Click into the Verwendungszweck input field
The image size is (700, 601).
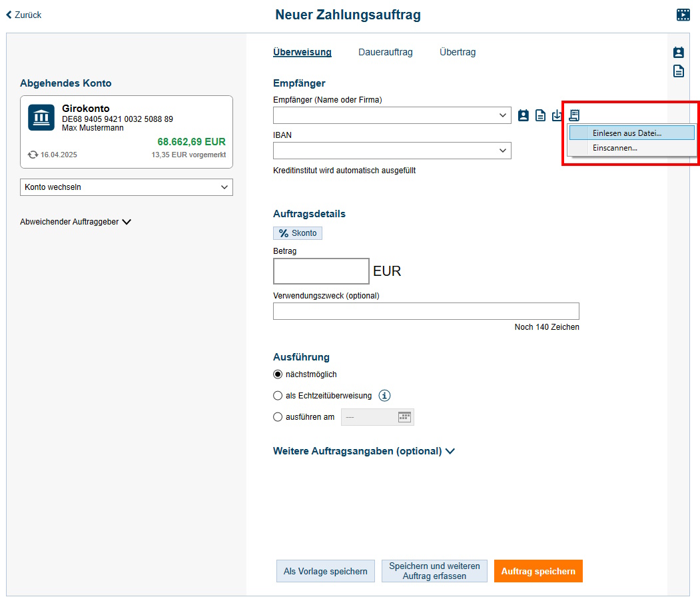click(426, 311)
